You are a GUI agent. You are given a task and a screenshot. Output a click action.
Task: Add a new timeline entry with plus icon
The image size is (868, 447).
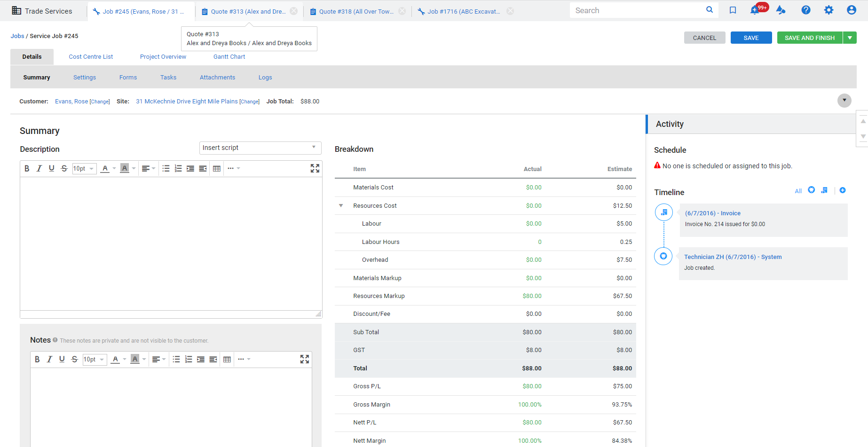(x=843, y=190)
